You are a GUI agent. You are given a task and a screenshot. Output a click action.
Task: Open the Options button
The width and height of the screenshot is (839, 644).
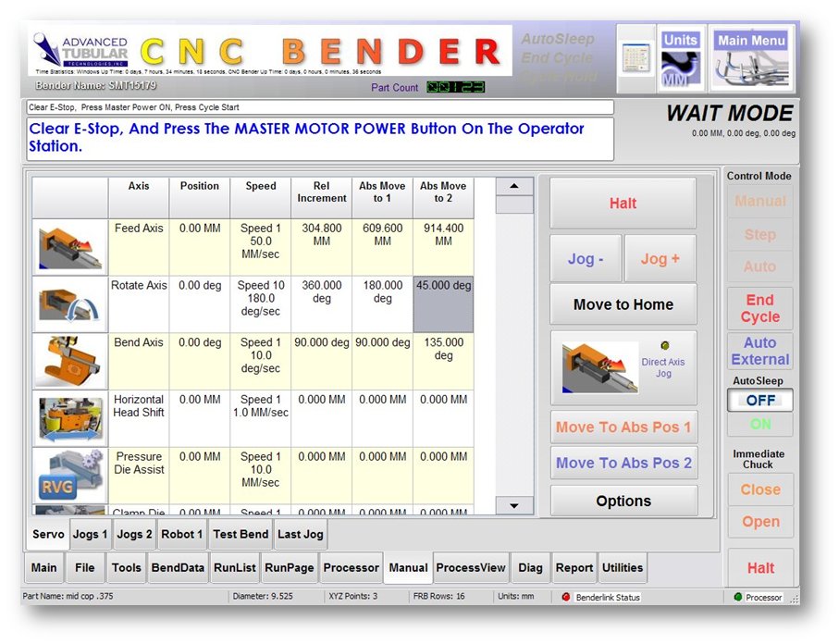623,502
